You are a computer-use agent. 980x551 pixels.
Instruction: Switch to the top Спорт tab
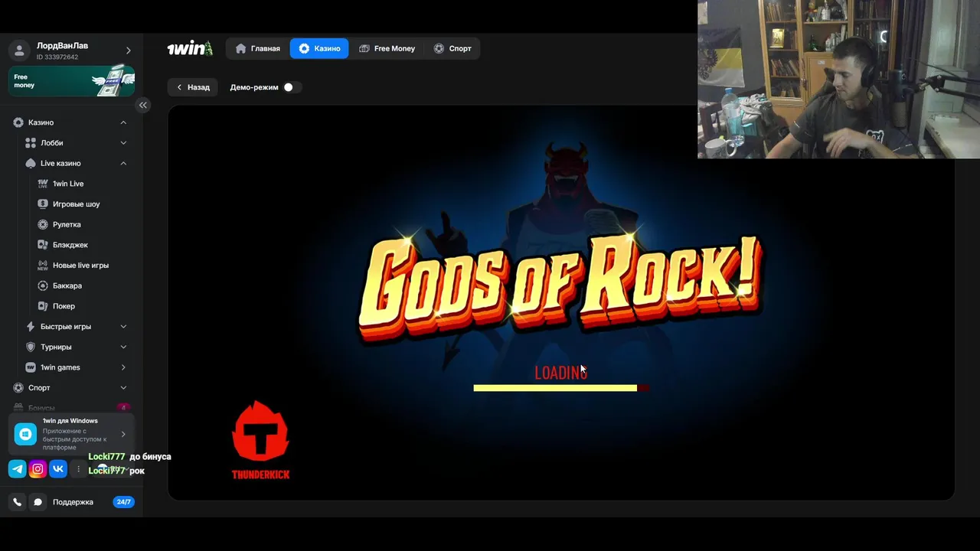click(x=452, y=48)
